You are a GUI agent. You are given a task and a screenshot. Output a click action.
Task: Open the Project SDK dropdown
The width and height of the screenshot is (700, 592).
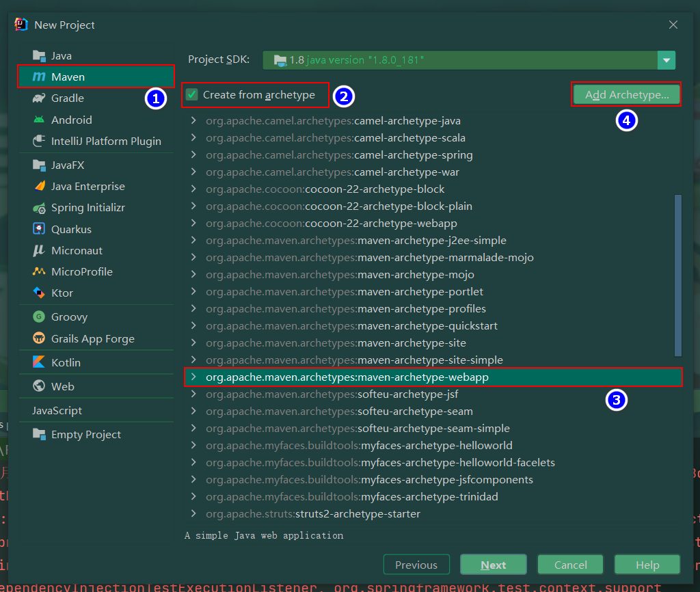click(666, 60)
